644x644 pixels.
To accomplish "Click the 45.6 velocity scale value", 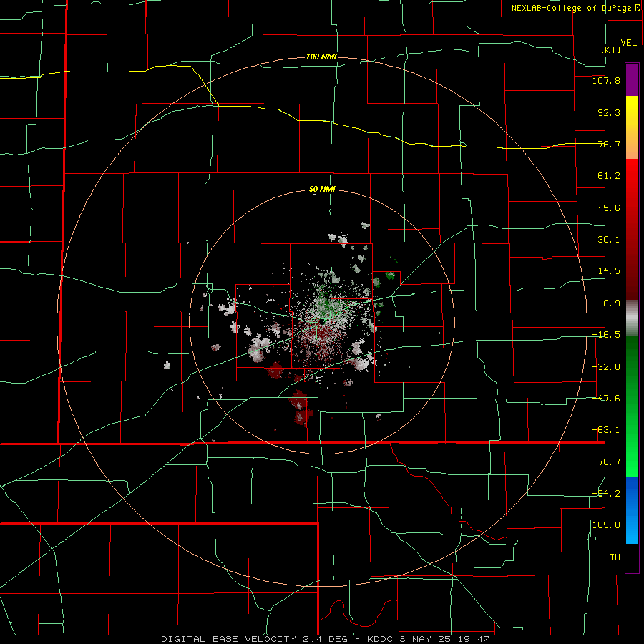I will 609,208.
